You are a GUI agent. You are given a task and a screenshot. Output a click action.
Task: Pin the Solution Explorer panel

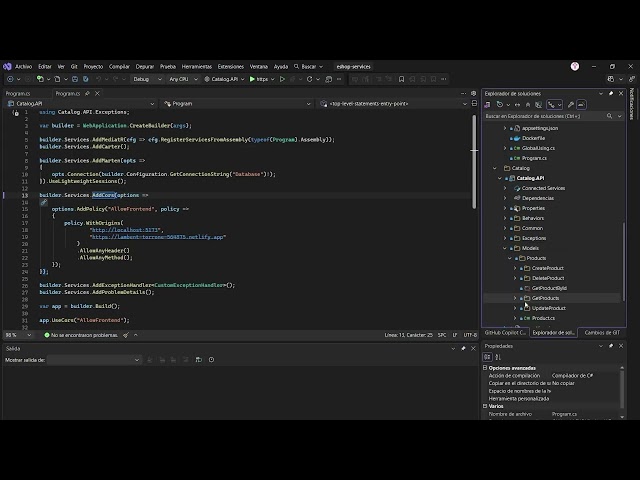(x=611, y=93)
